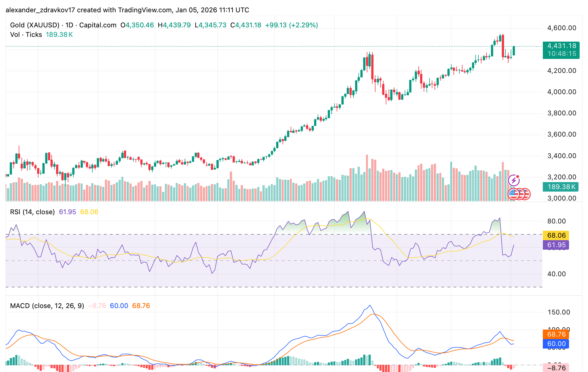Click the orange 68.76 MACD axis label
The height and width of the screenshot is (372, 588).
tap(556, 334)
